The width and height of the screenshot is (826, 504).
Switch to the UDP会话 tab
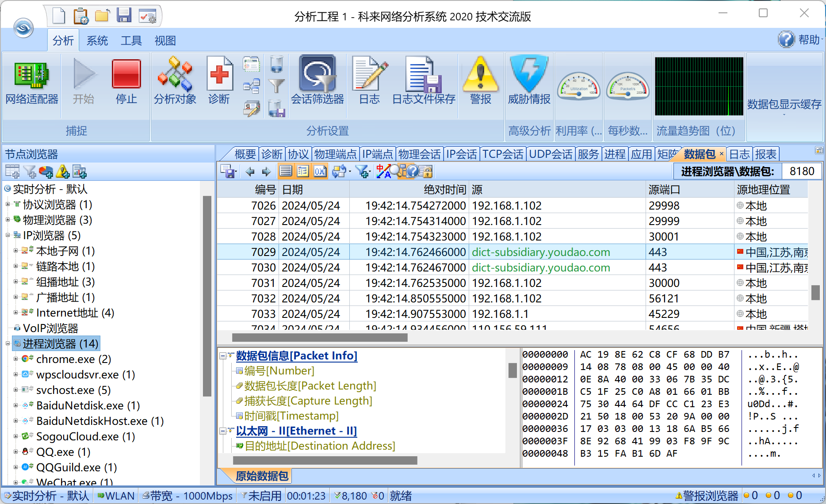[551, 154]
